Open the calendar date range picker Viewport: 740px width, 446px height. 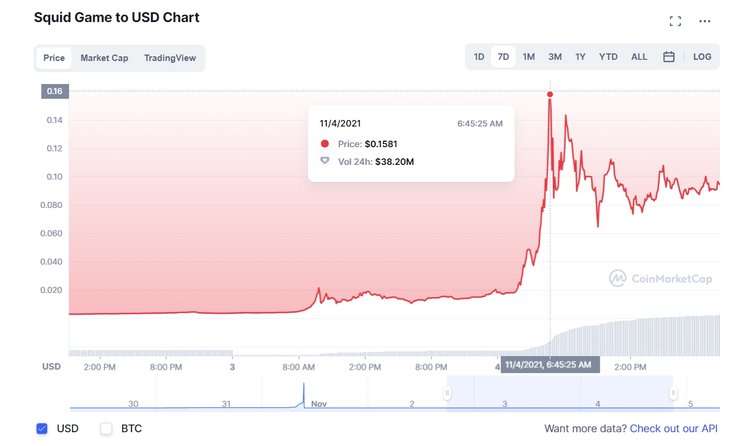click(669, 57)
